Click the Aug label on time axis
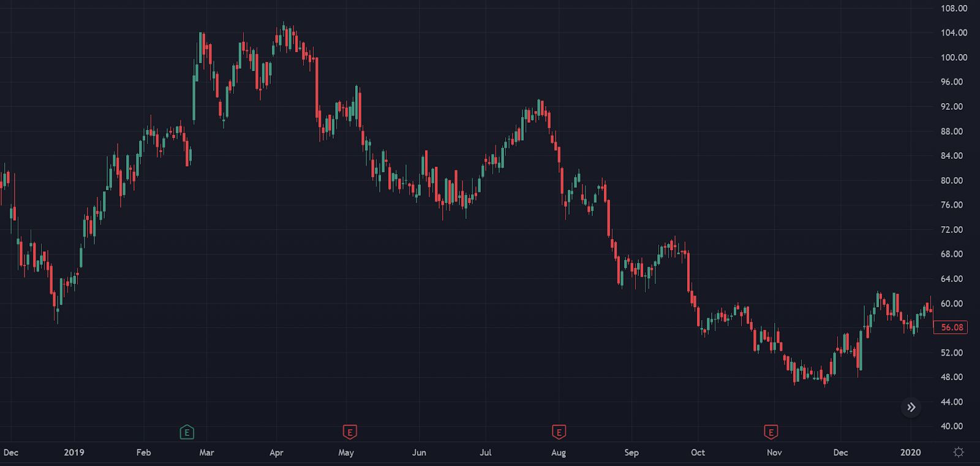 [x=559, y=453]
